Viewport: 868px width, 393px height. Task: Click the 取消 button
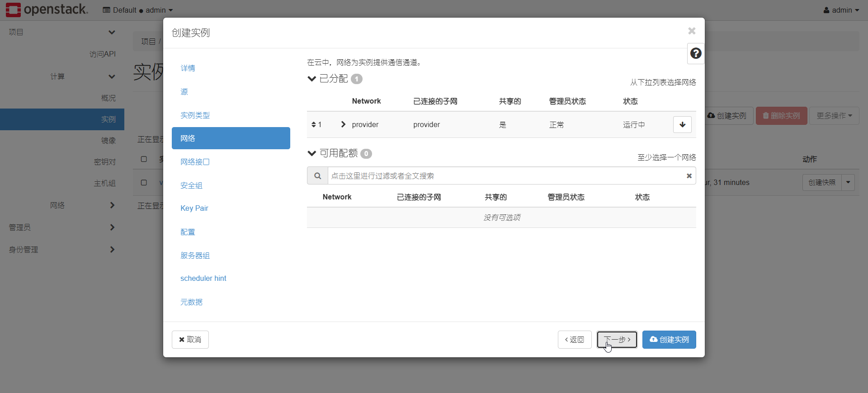190,339
